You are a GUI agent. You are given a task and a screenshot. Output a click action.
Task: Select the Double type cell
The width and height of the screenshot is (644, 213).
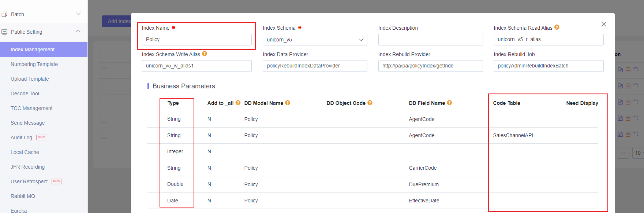pyautogui.click(x=175, y=184)
